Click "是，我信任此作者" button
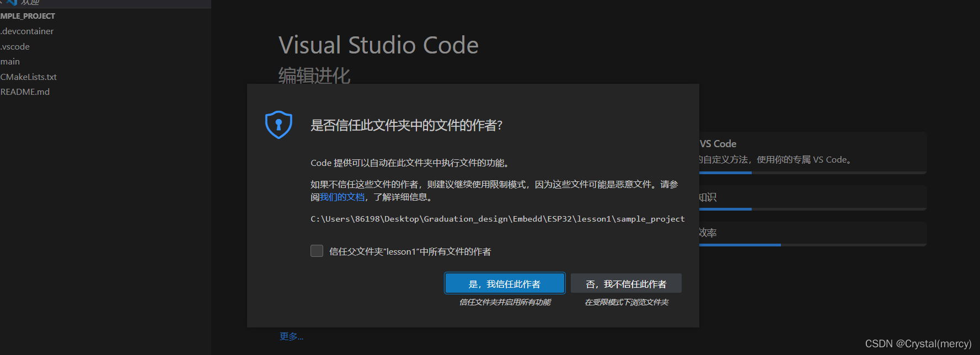Viewport: 980px width, 355px height. 505,283
